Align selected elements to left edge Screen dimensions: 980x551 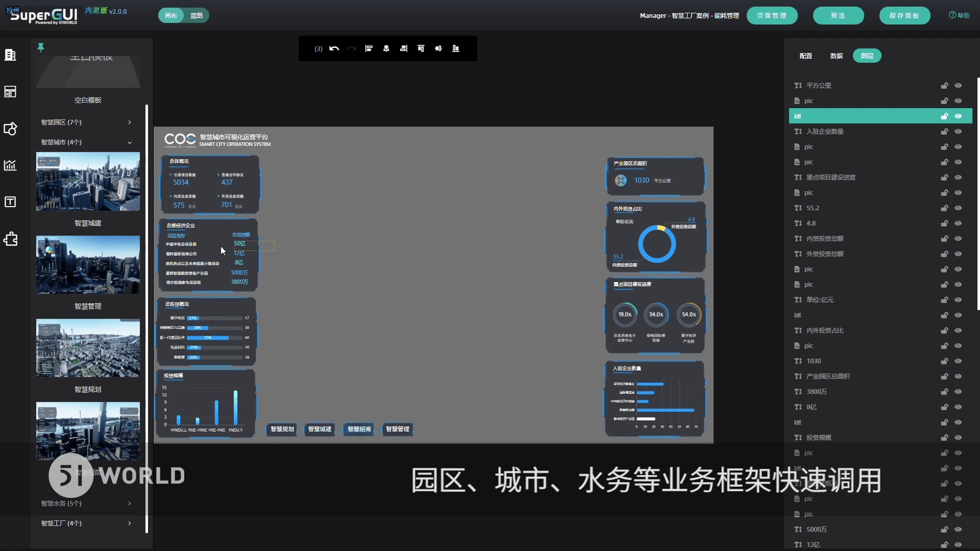[369, 48]
